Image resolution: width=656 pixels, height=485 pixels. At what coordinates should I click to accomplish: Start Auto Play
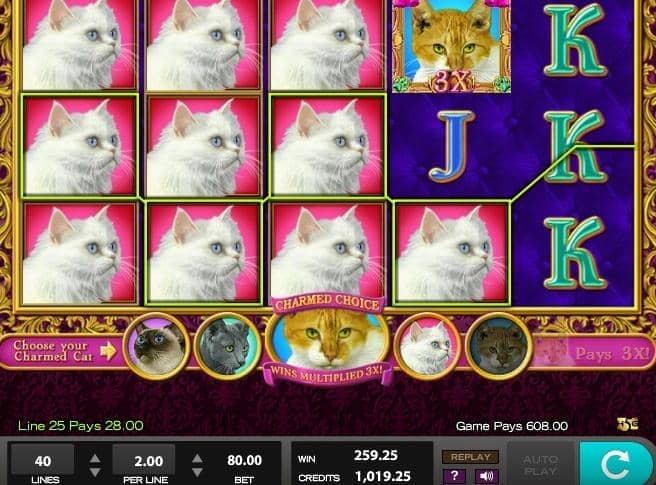541,464
